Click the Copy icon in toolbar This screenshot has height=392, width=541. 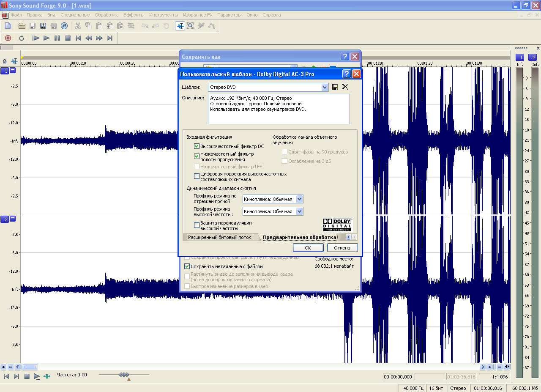point(88,26)
